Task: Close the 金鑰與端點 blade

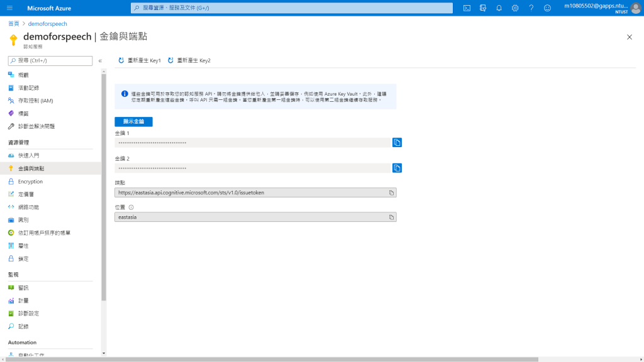Action: pos(630,37)
